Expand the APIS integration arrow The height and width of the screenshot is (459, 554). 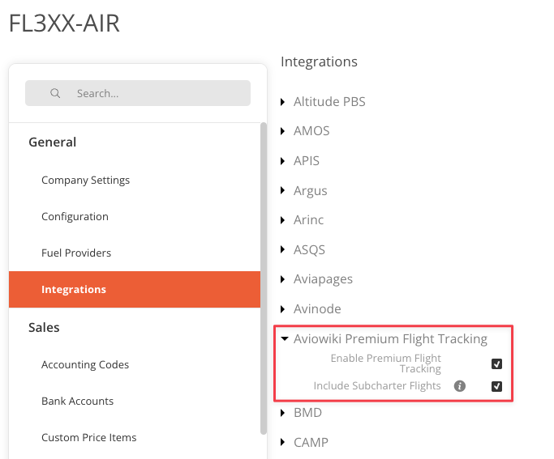tap(282, 161)
